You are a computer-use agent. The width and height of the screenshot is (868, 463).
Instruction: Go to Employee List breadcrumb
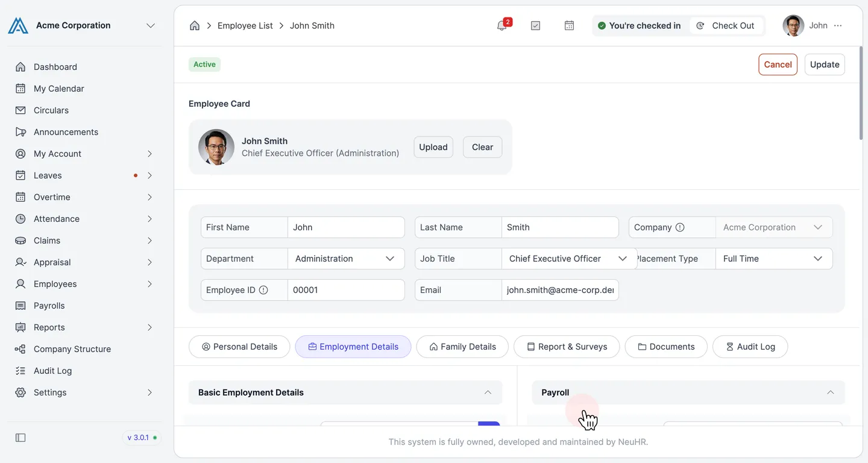245,25
